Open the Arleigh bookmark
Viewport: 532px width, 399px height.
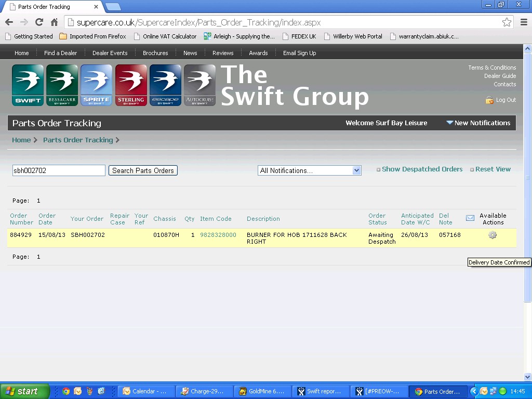239,36
